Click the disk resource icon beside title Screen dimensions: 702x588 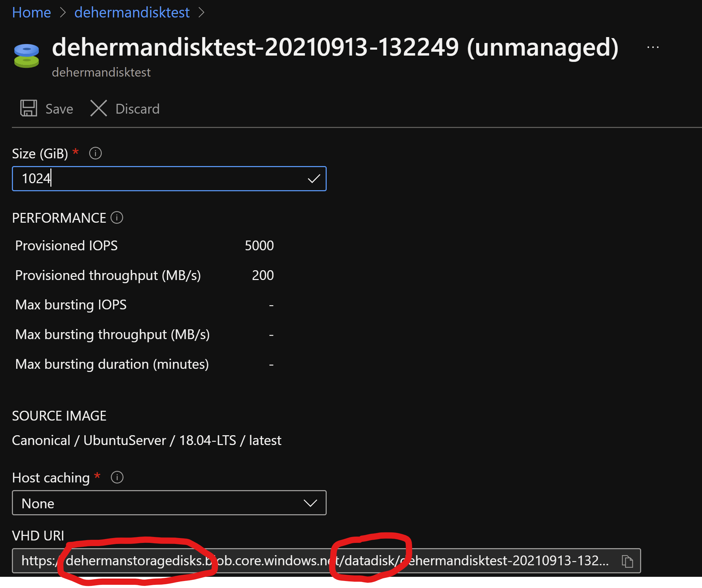[x=27, y=55]
